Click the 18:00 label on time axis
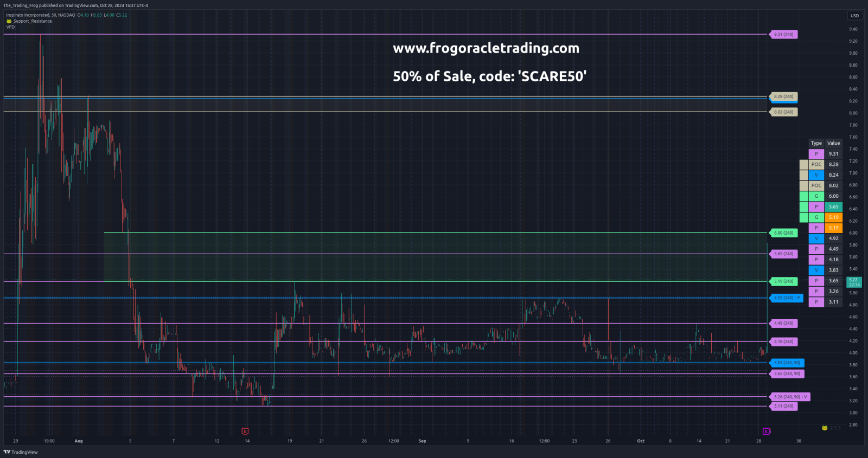Viewport: 868px width, 458px height. (x=49, y=441)
